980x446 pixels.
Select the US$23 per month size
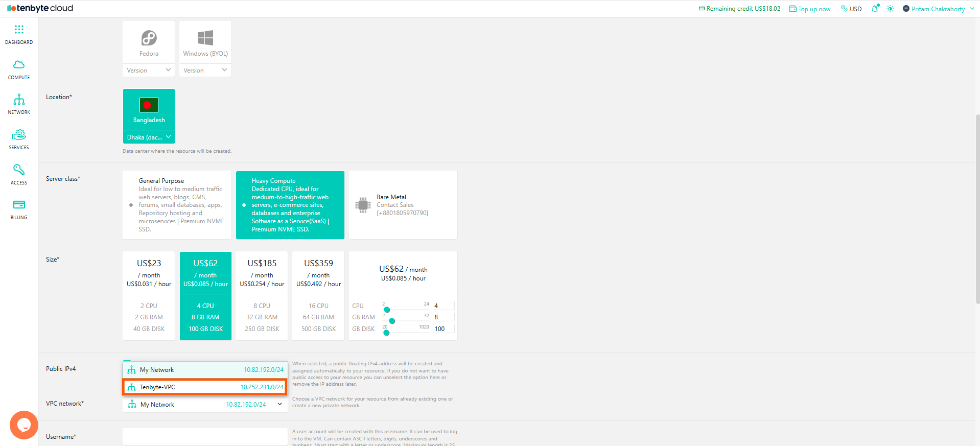point(149,296)
